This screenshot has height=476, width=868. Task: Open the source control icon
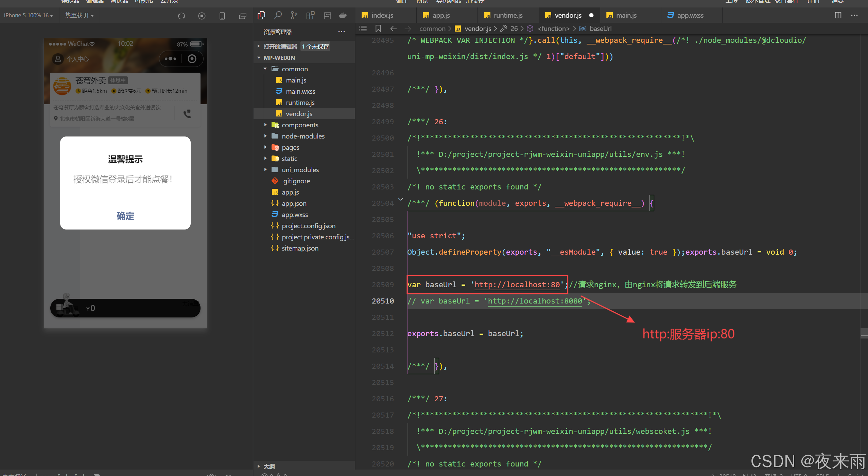(x=294, y=15)
